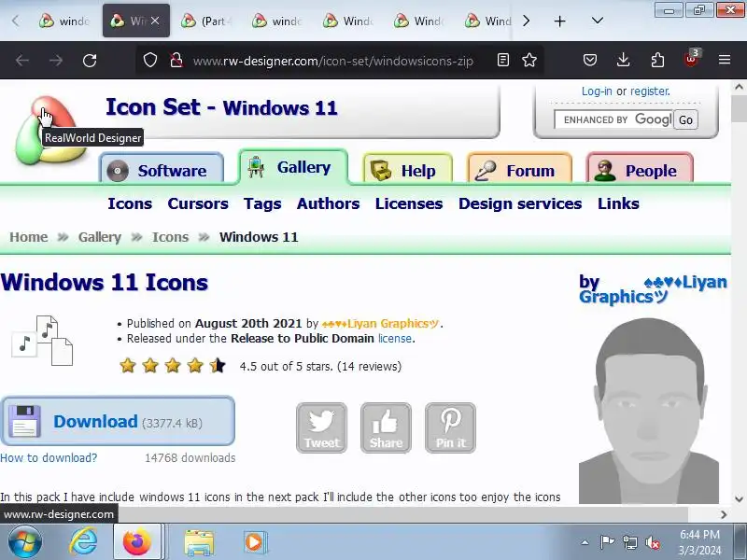
Task: Click the fifth half-filled rating star
Action: (218, 366)
